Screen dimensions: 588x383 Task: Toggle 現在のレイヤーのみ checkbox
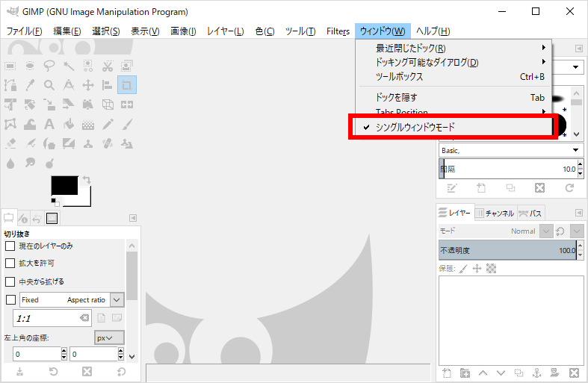[10, 246]
